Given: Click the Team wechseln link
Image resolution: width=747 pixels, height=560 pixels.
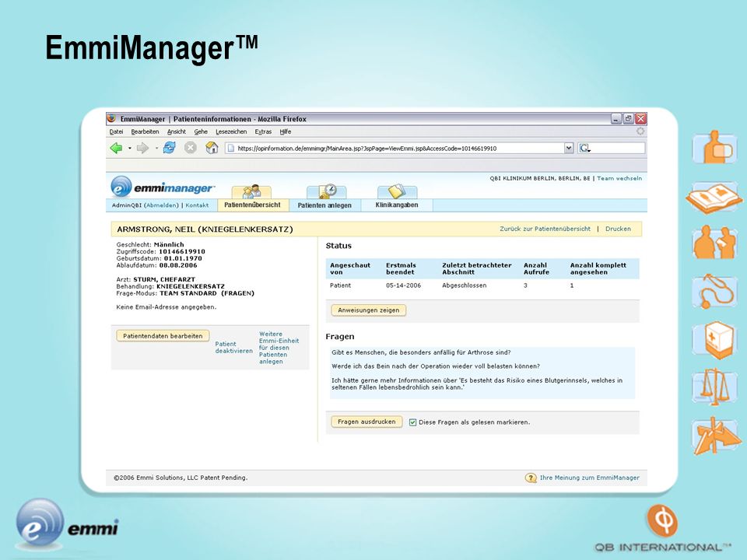Looking at the screenshot, I should pos(619,178).
